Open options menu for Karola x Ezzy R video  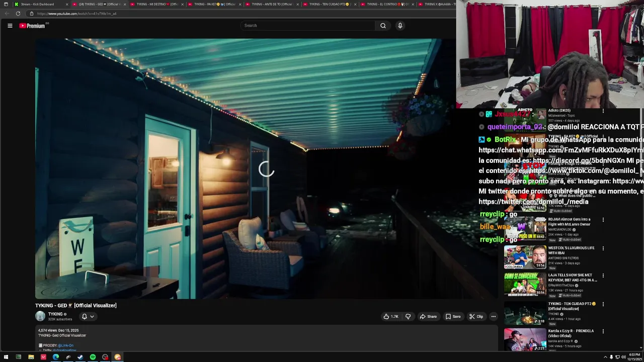603,331
